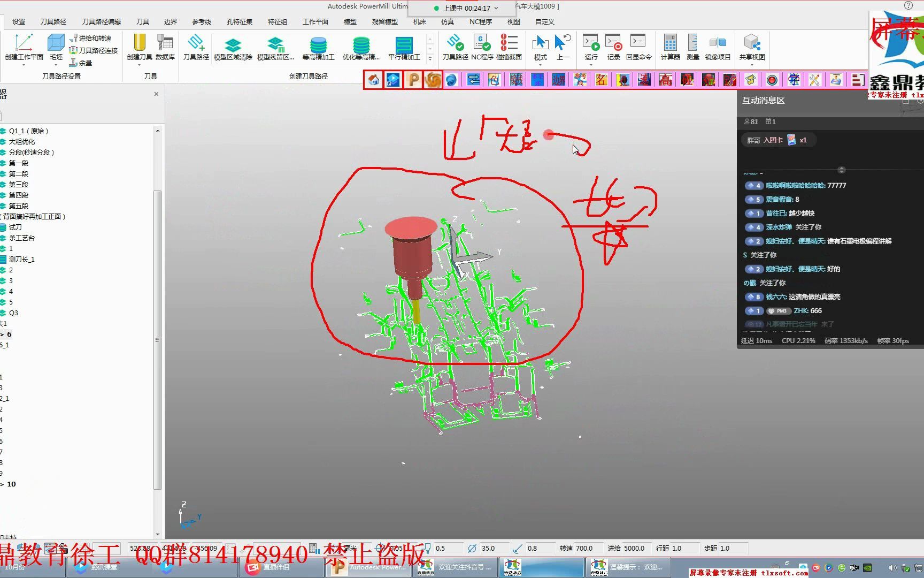Expand folder 6 in the explorer tree
The height and width of the screenshot is (578, 924).
pos(2,334)
